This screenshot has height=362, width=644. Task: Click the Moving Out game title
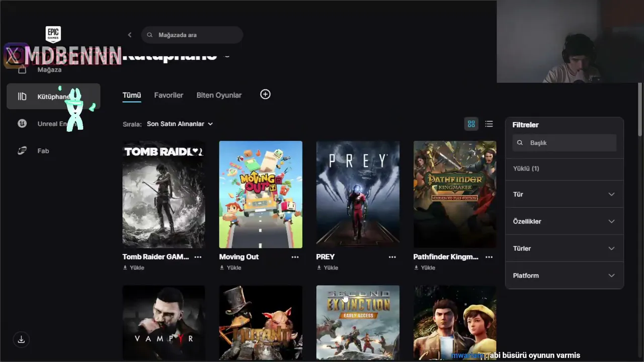239,257
